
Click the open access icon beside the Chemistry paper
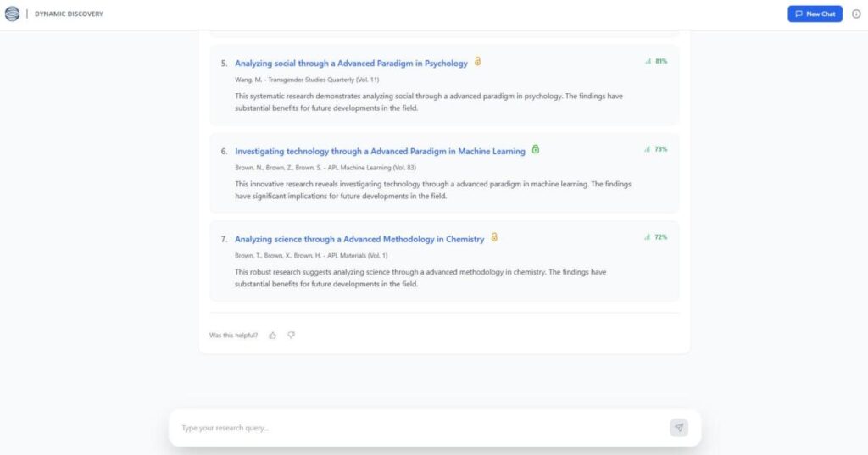click(494, 238)
